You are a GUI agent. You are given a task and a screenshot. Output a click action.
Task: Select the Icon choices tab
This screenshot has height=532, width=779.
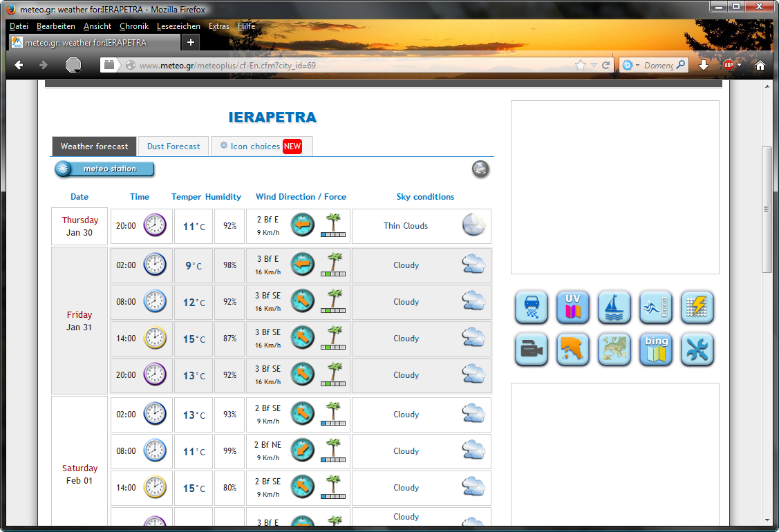point(261,146)
